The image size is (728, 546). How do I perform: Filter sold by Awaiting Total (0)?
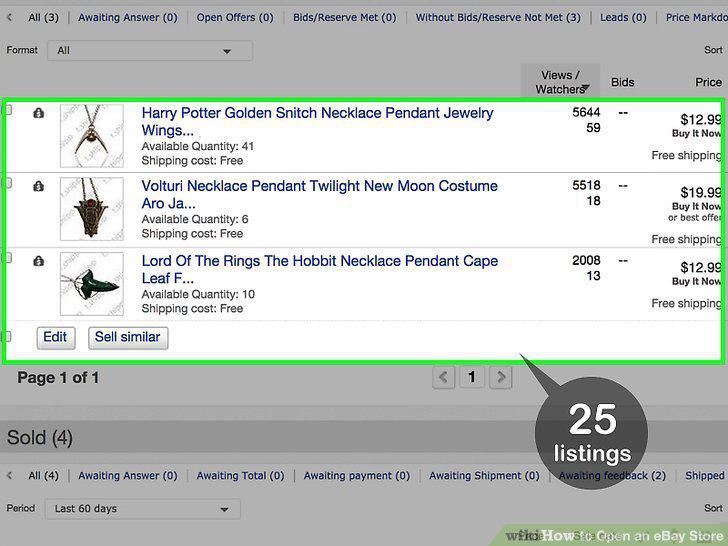point(240,476)
